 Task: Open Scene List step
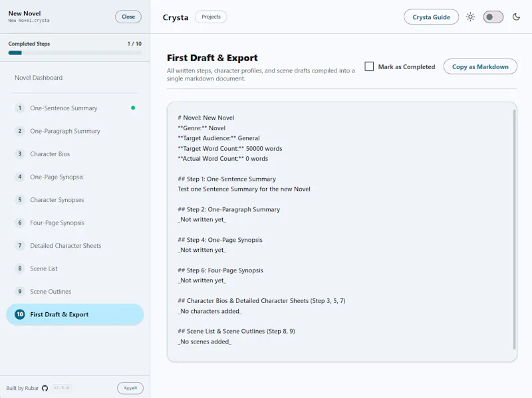pyautogui.click(x=75, y=268)
